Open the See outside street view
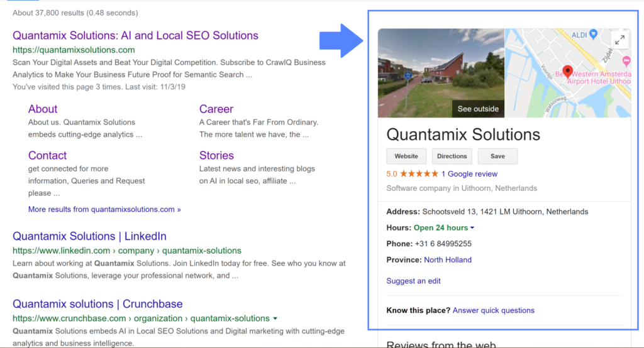The image size is (644, 348). 478,109
